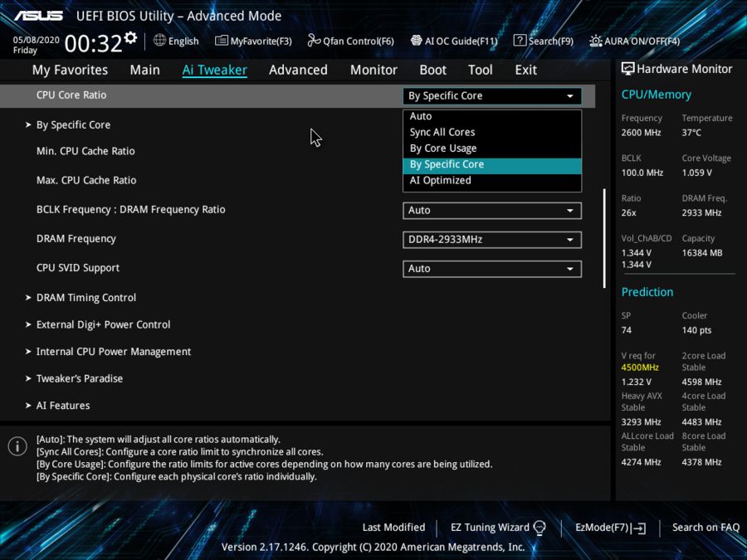This screenshot has width=747, height=560.
Task: Select the CPU Core Ratio row label
Action: click(x=71, y=95)
